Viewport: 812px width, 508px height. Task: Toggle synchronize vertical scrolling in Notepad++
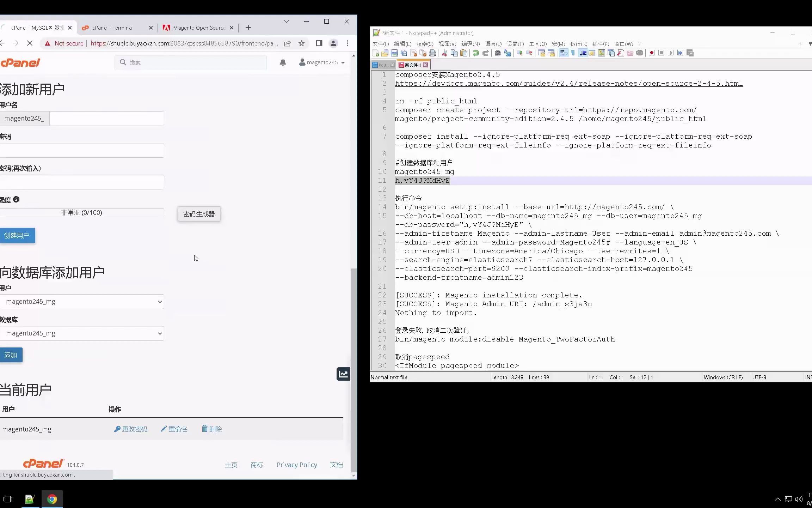click(541, 53)
